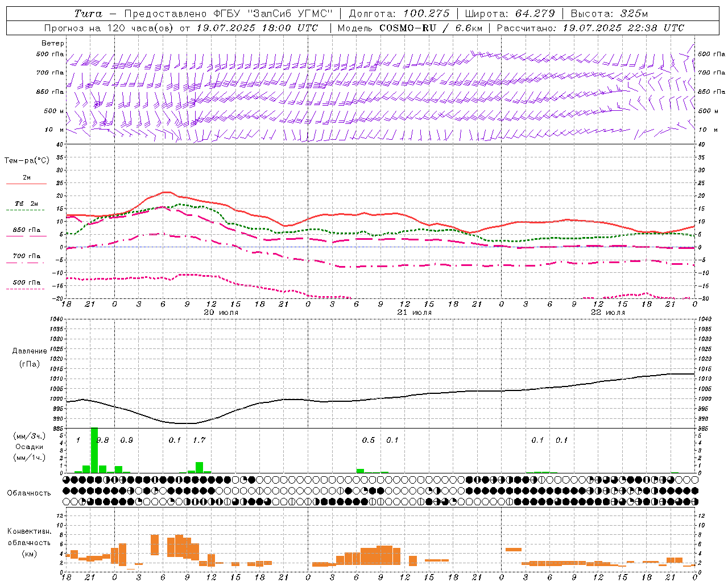
Task: Click the dashed pink line under 850 гПа legend
Action: (26, 236)
